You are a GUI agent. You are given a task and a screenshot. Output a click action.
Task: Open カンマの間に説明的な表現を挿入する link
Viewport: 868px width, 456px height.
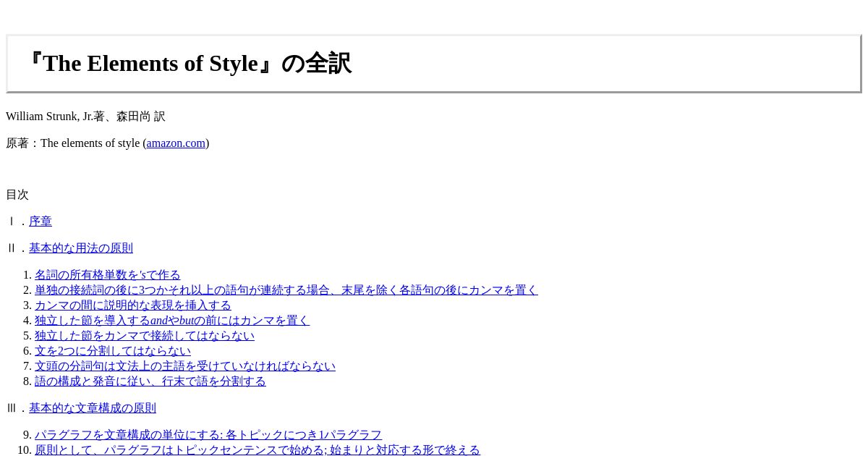point(133,305)
